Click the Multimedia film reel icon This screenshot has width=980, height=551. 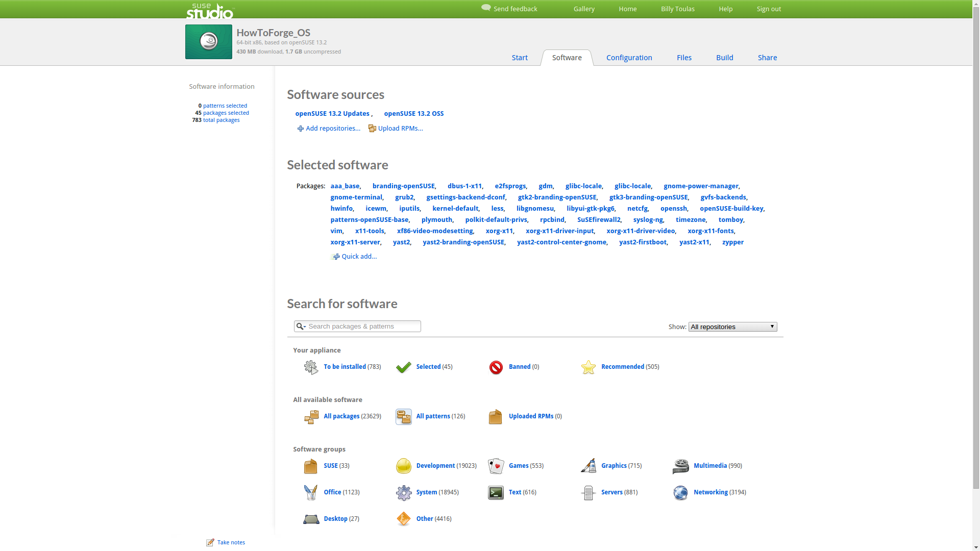pos(681,466)
